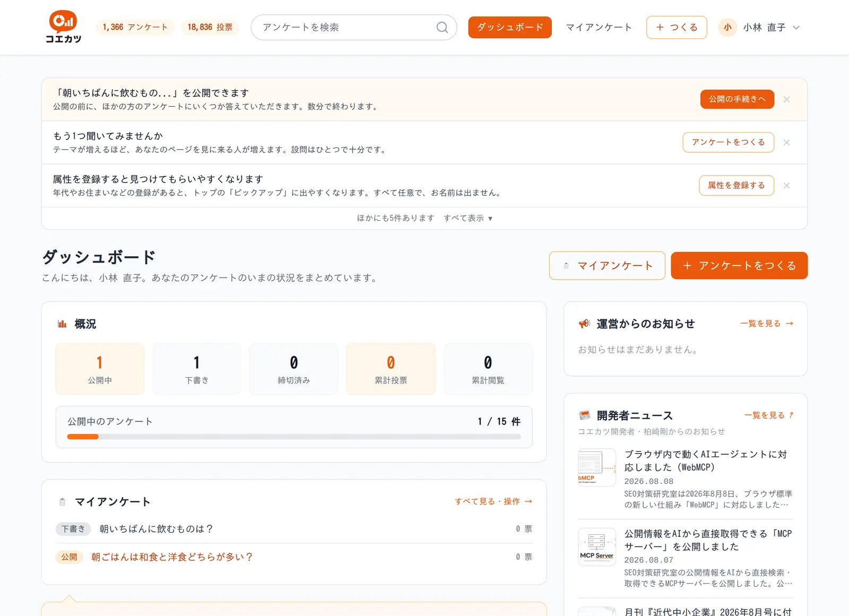Open the ブラウザ内で動くAIエージェント news headline
The width and height of the screenshot is (849, 616).
pos(706,461)
